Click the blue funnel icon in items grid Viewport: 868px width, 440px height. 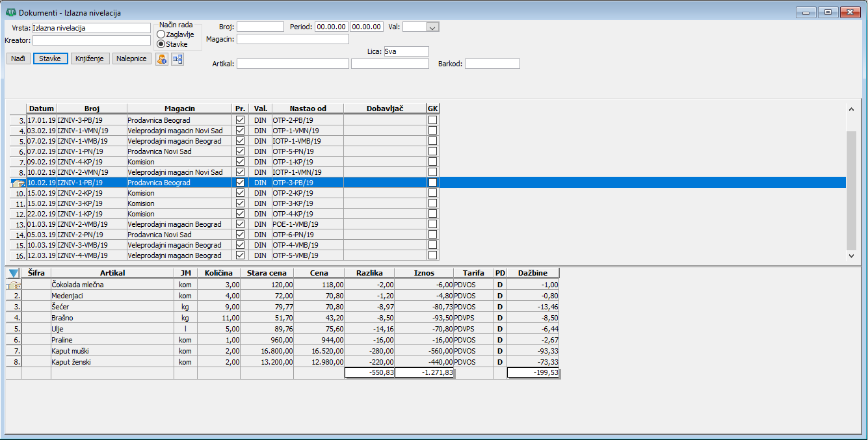(x=14, y=274)
